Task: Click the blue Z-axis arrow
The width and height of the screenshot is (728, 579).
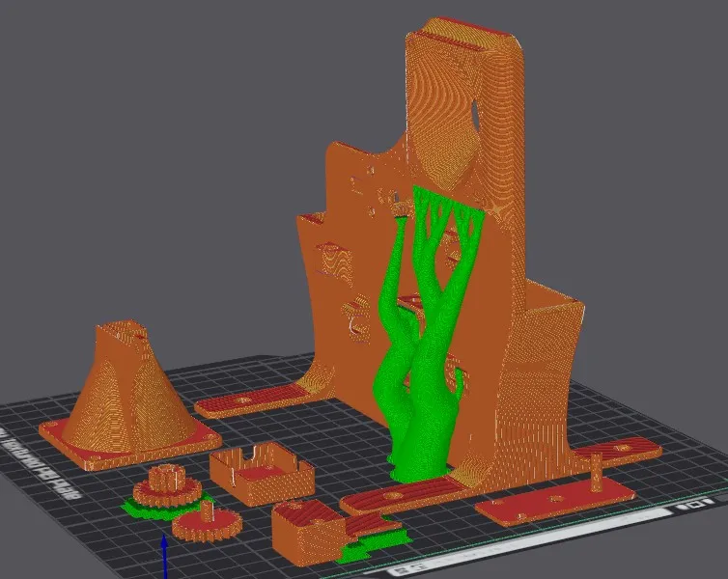Action: point(164,557)
